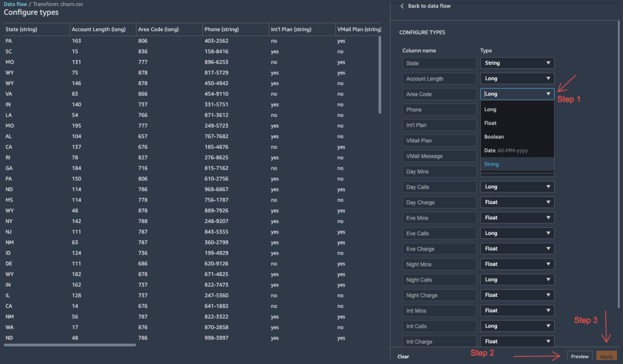Open the Data flow breadcrumb link
The width and height of the screenshot is (623, 364).
pyautogui.click(x=15, y=4)
